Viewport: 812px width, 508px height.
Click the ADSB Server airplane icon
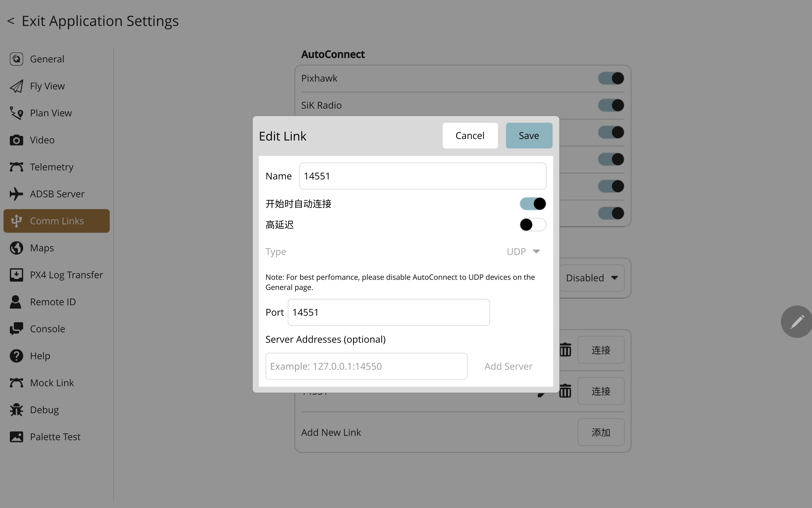[16, 194]
